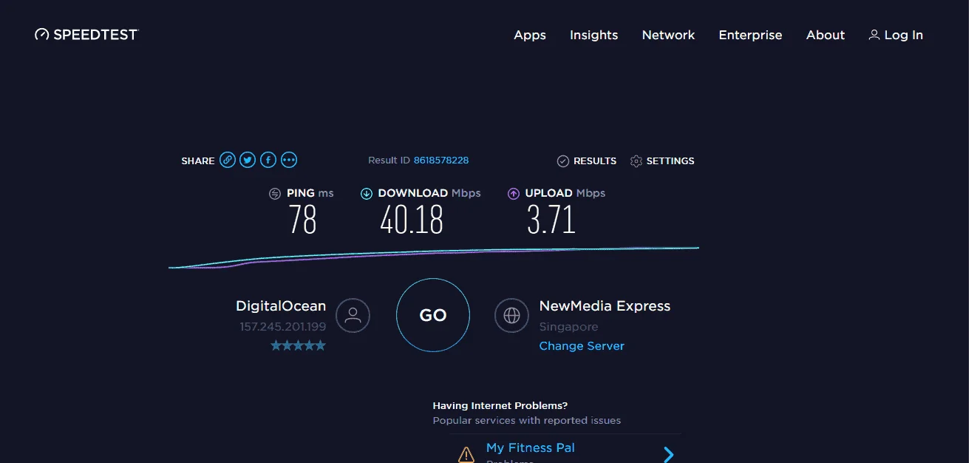Viewport: 980px width, 463px height.
Task: Share result on Facebook
Action: 268,160
